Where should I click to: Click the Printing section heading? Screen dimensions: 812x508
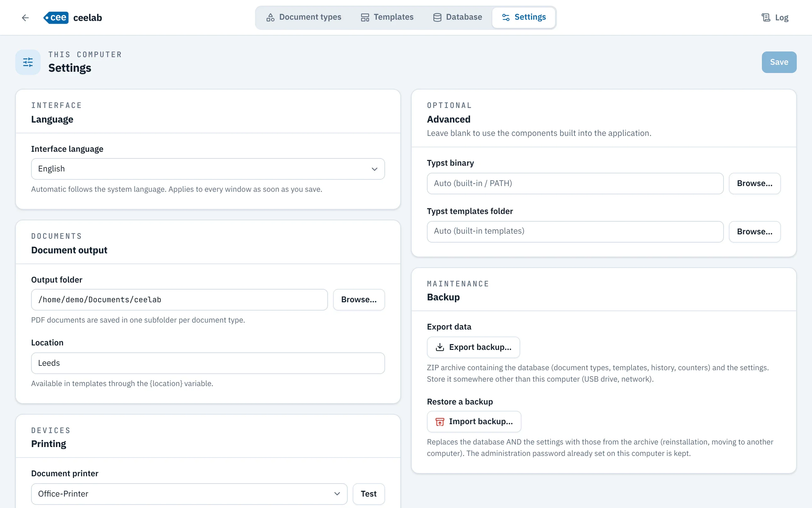coord(49,444)
